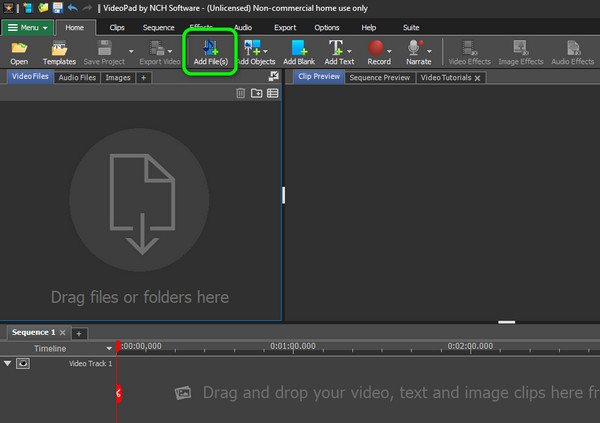
Task: Expand the Save Project dropdown arrow
Action: (131, 51)
